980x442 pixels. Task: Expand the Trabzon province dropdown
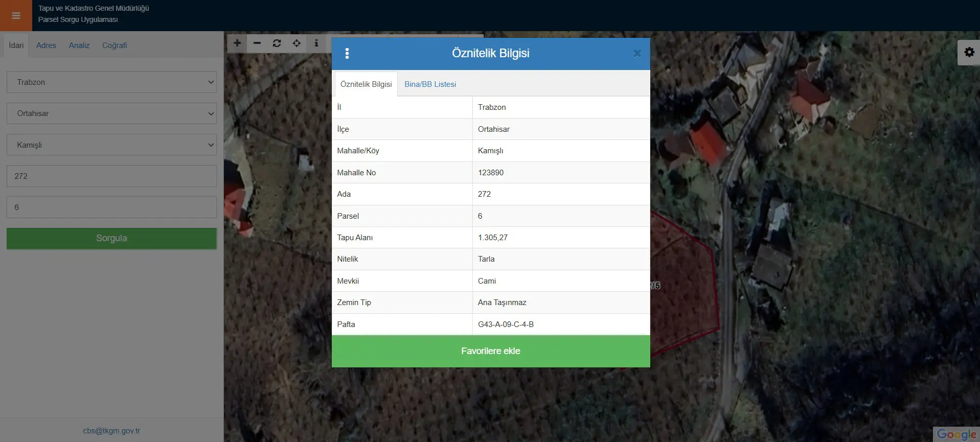tap(111, 82)
